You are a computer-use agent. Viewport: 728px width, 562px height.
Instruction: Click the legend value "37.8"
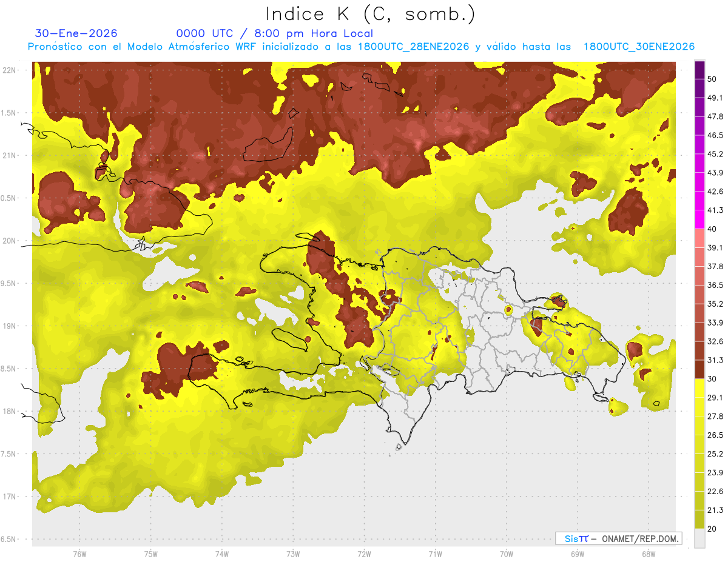coord(716,267)
